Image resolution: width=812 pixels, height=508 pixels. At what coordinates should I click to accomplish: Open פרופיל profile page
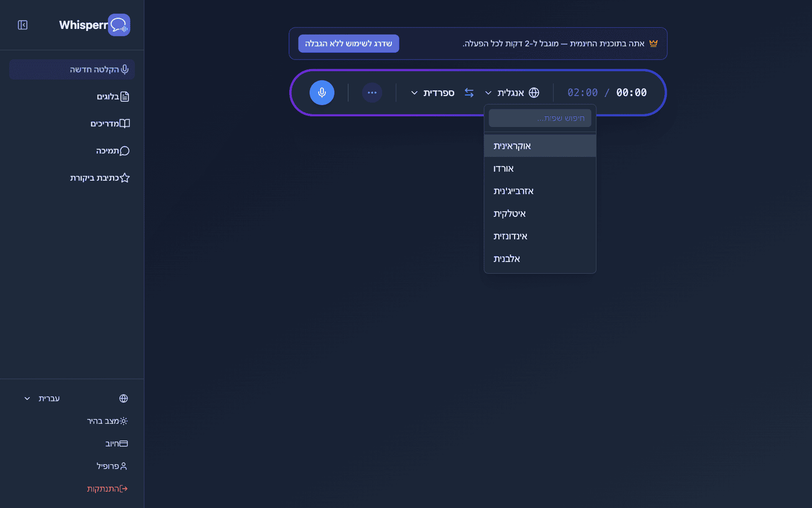pos(112,466)
